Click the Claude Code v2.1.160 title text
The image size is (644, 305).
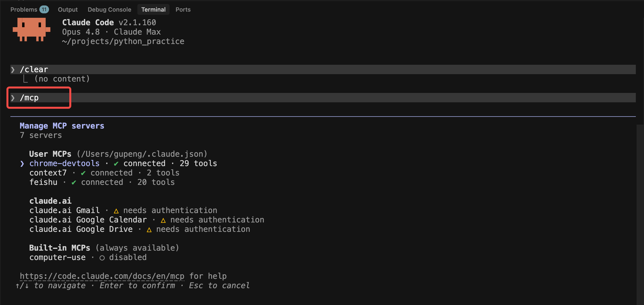click(109, 22)
